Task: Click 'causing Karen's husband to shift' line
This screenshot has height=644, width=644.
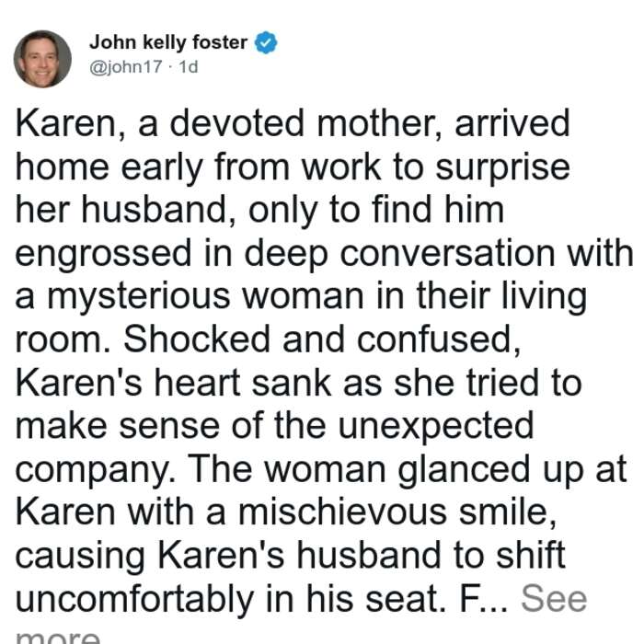Action: (291, 556)
